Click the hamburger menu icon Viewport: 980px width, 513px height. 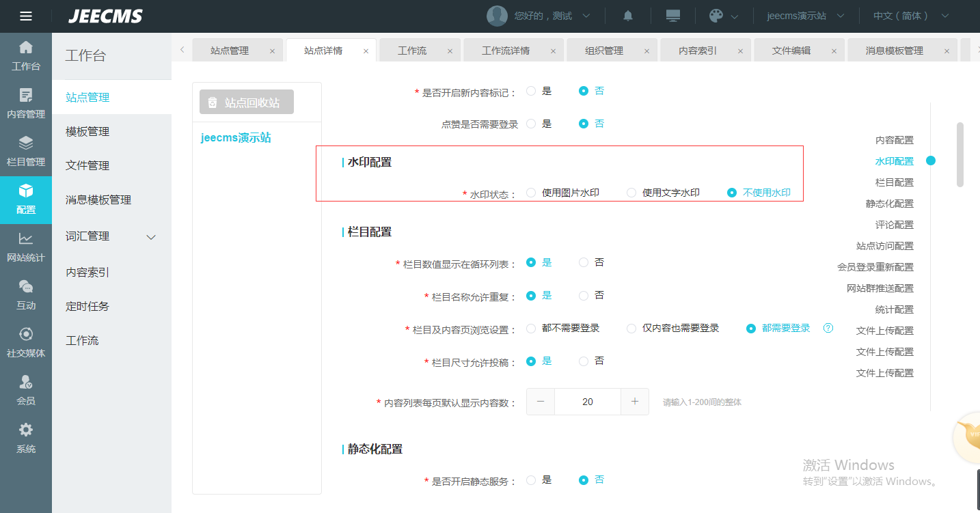[x=26, y=16]
